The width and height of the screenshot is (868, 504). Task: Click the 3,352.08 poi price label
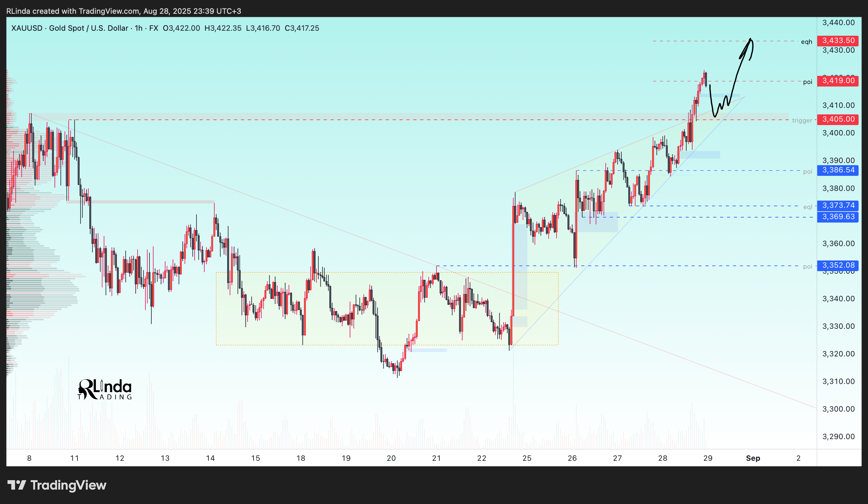838,265
